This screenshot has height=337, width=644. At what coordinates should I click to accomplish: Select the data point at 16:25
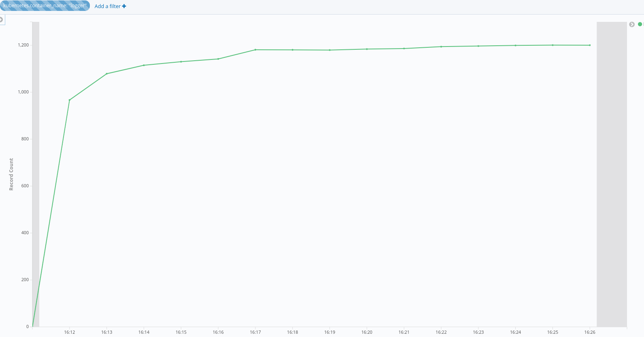pos(553,45)
